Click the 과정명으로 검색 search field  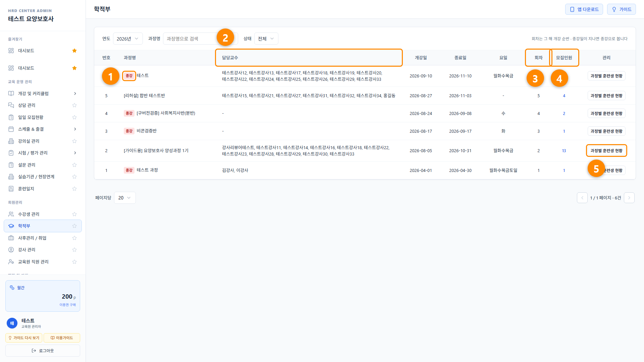point(200,39)
